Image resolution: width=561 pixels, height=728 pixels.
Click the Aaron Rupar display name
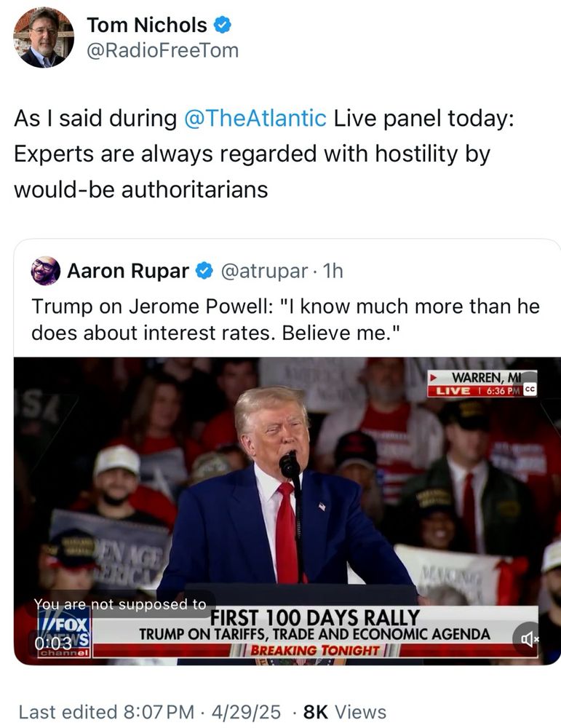point(128,271)
